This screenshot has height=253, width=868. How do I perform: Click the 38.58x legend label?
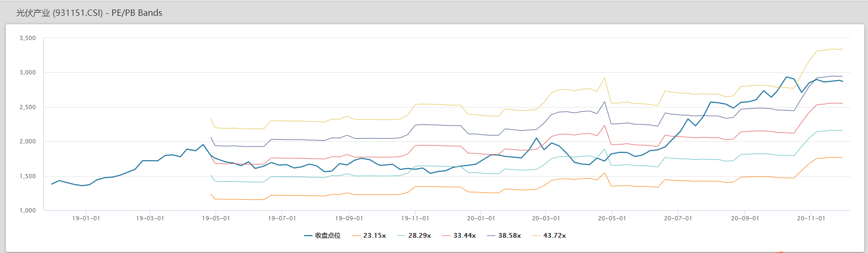(x=510, y=236)
